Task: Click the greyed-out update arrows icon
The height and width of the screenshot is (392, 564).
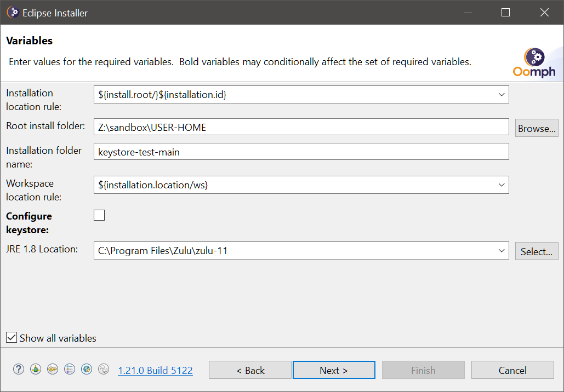Action: point(104,369)
